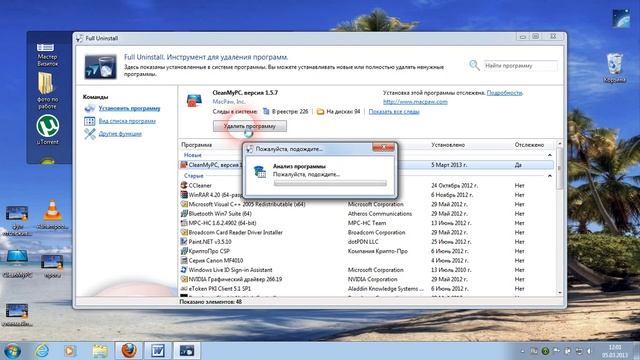Select NVIDIA Графический драйвер 266.19 row
Screen dimensions: 640x360
(367, 279)
